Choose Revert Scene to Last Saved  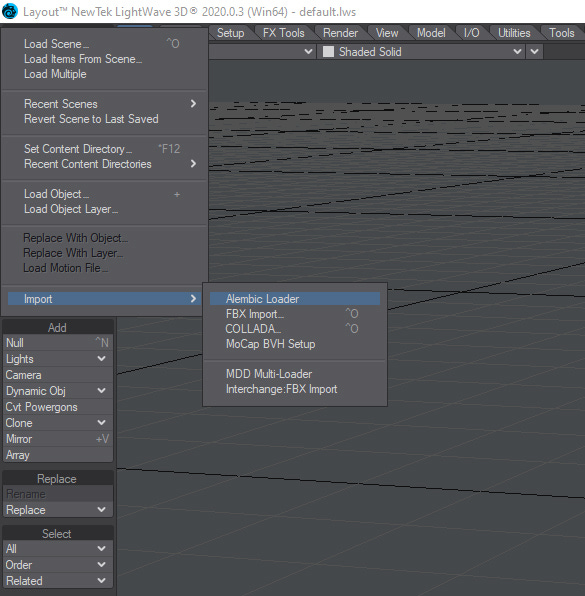point(105,119)
